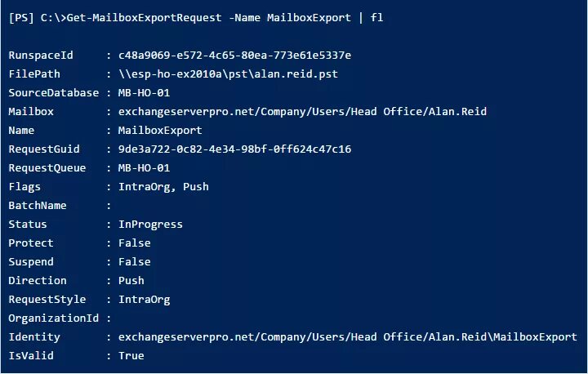
Task: Click the Name value MailboxExport
Action: pyautogui.click(x=160, y=130)
